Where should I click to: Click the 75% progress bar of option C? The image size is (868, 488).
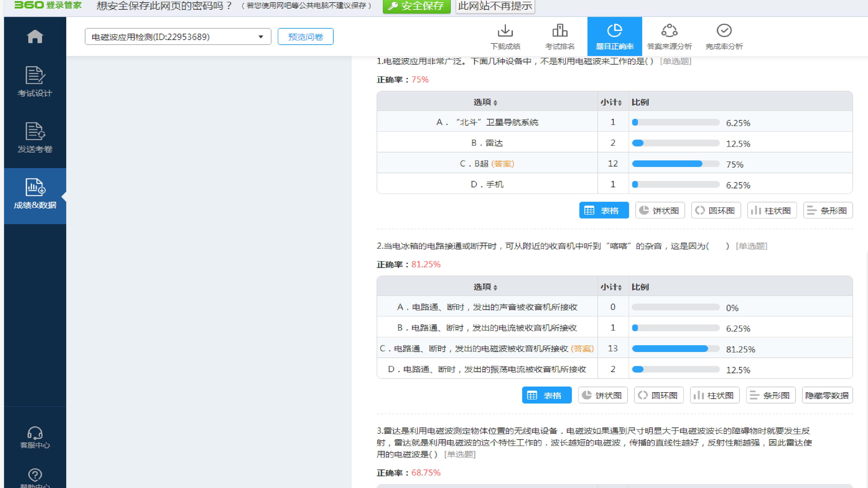(x=675, y=164)
